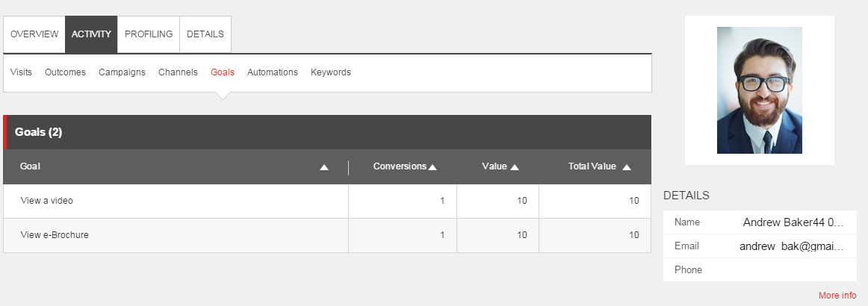
Task: Select the View a video goal row
Action: (327, 201)
